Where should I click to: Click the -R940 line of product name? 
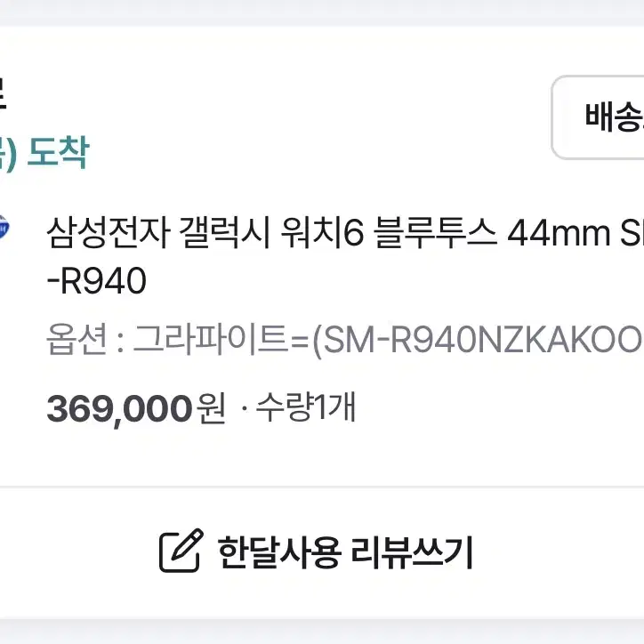pos(96,281)
